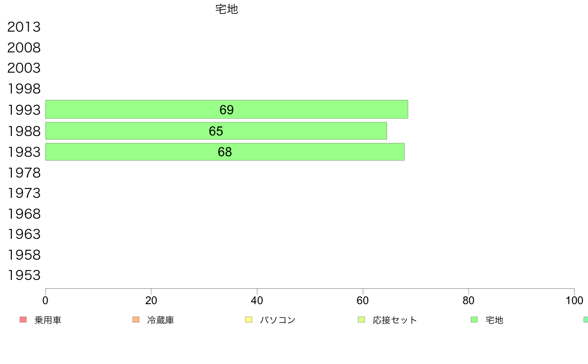Click the 応接セット legend swatch
Viewport: 588px width, 364px height.
361,319
